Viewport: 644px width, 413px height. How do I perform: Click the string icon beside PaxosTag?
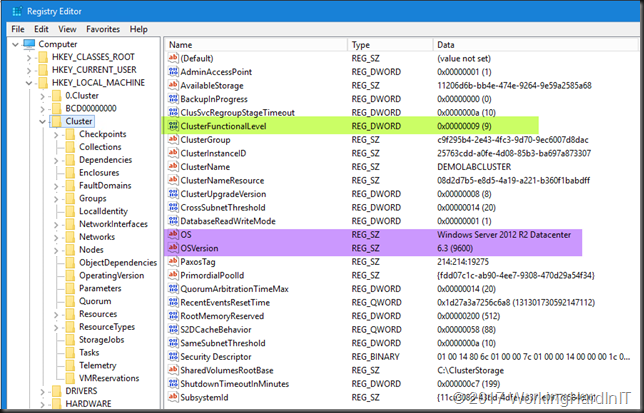(x=173, y=262)
